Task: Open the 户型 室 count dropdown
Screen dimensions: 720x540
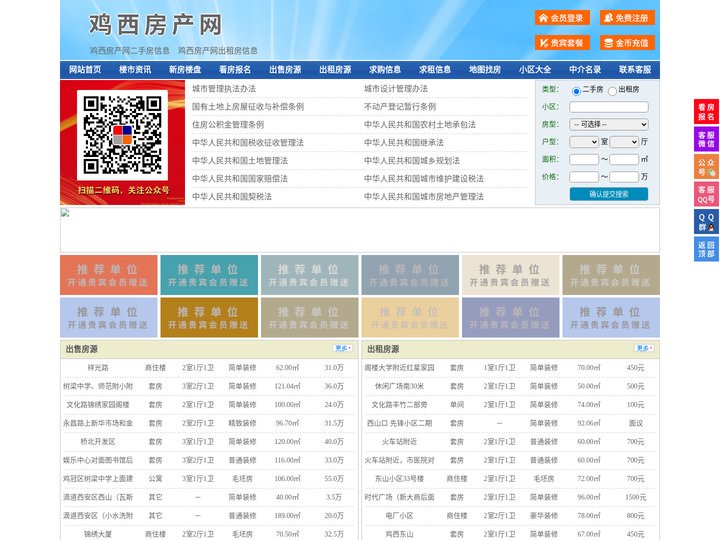Action: click(584, 142)
